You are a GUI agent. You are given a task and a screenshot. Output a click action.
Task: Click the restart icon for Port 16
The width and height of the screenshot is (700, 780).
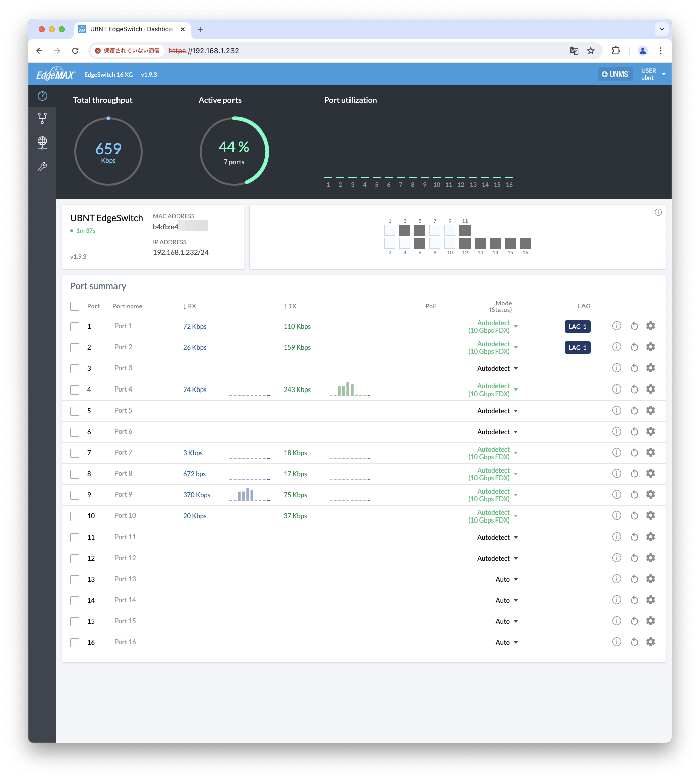click(x=634, y=642)
